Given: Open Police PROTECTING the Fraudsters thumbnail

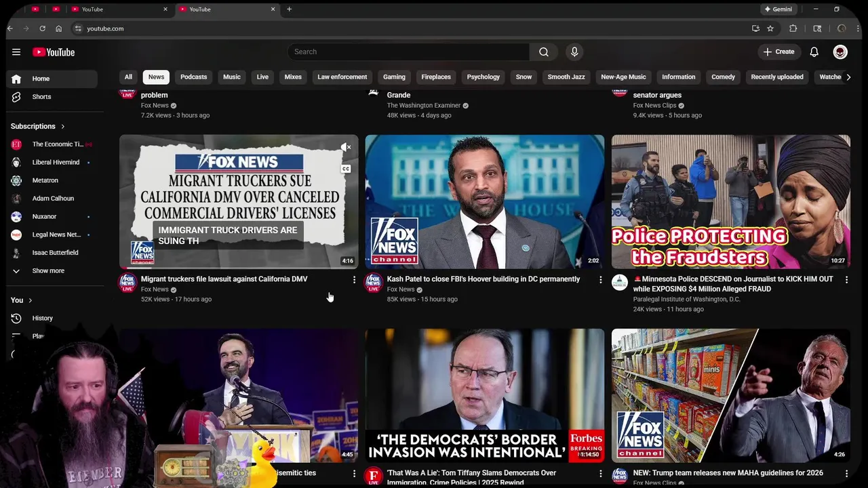Looking at the screenshot, I should coord(730,202).
